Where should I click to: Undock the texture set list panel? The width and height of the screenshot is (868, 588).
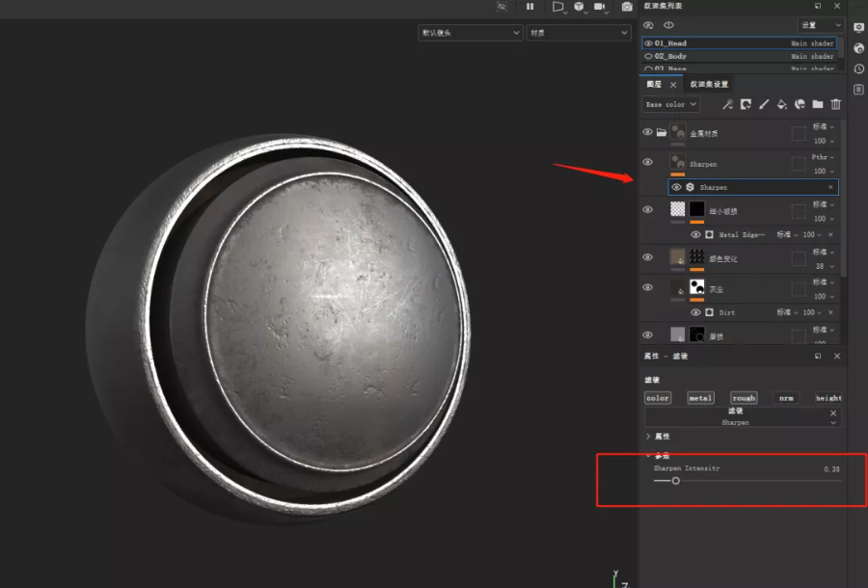(818, 6)
